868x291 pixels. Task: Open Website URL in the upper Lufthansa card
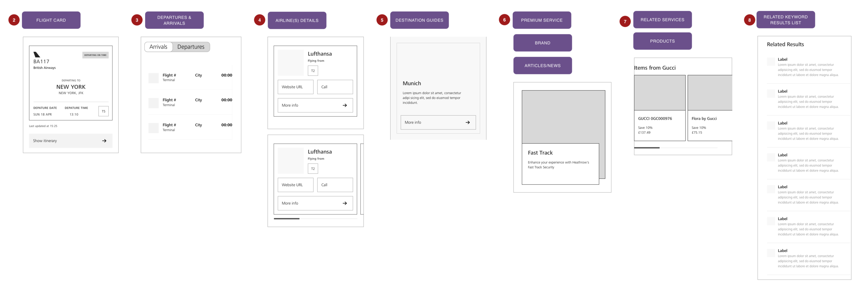pyautogui.click(x=295, y=87)
